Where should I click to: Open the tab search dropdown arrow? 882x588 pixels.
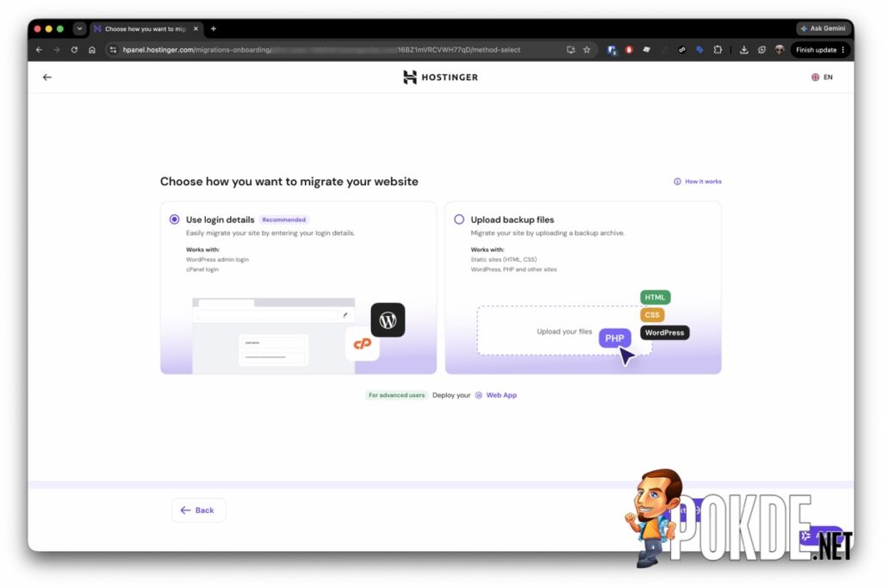pos(79,28)
